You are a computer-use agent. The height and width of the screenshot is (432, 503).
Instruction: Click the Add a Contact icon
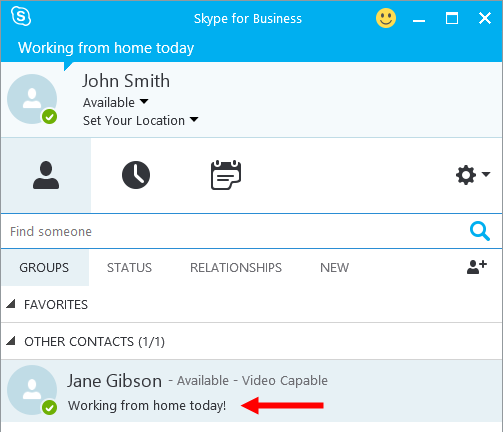coord(477,267)
